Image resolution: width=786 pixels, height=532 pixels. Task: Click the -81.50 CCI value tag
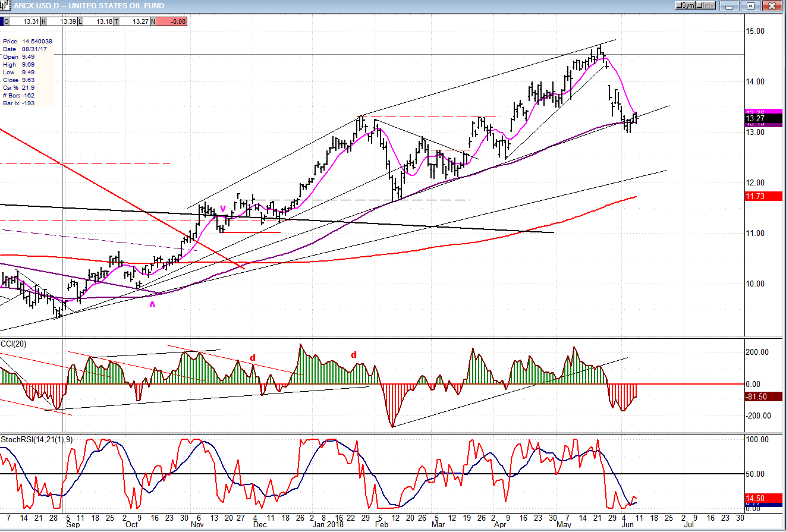pos(763,396)
